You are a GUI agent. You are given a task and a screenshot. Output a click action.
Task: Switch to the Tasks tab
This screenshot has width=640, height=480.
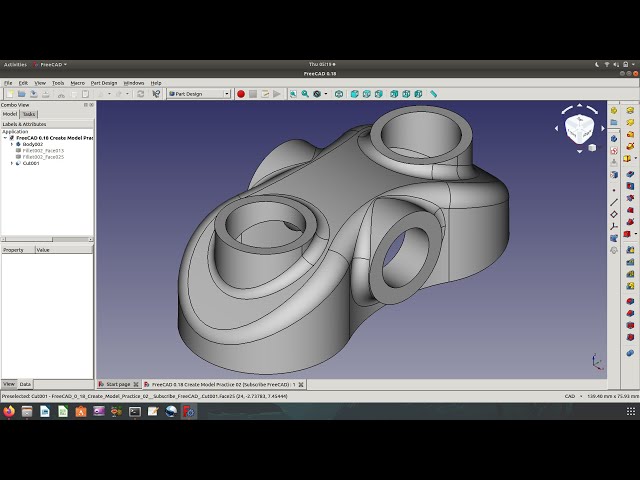pyautogui.click(x=29, y=114)
